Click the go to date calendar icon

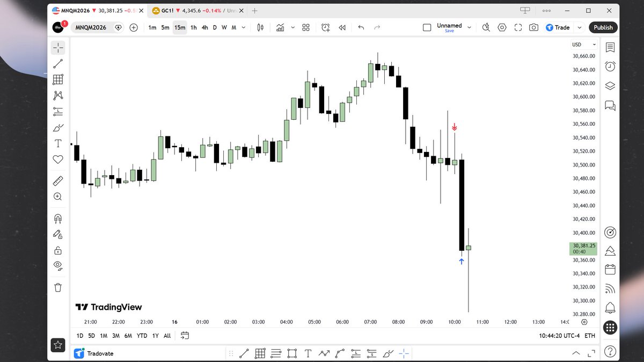(x=185, y=336)
